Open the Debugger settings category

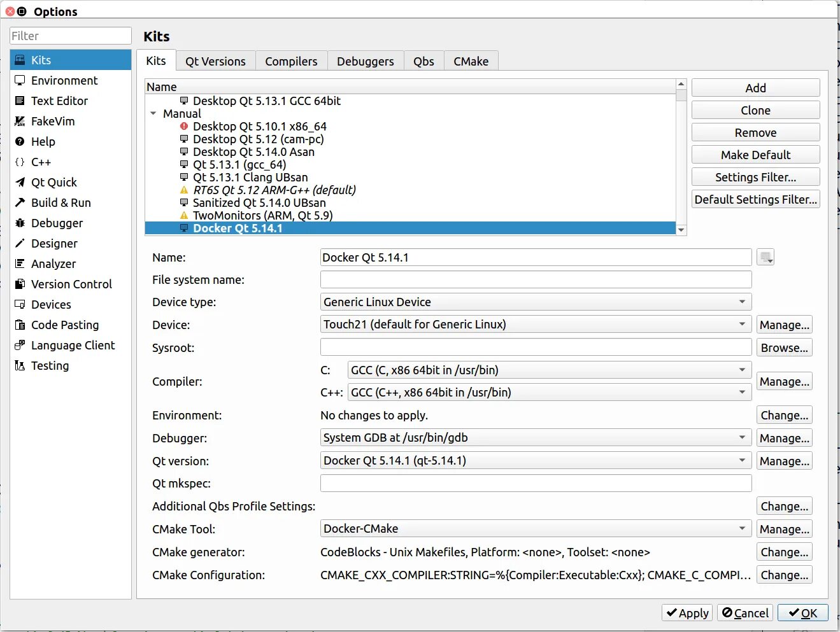coord(71,223)
